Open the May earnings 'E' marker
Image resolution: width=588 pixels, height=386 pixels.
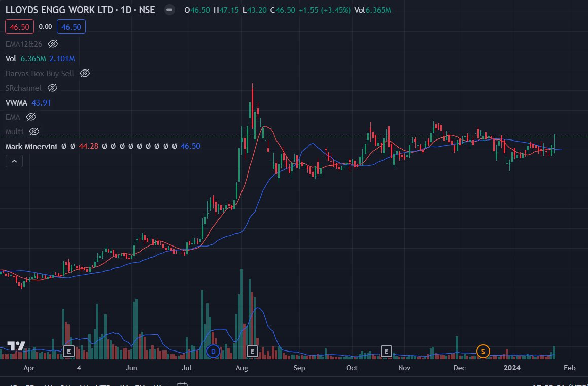click(68, 352)
